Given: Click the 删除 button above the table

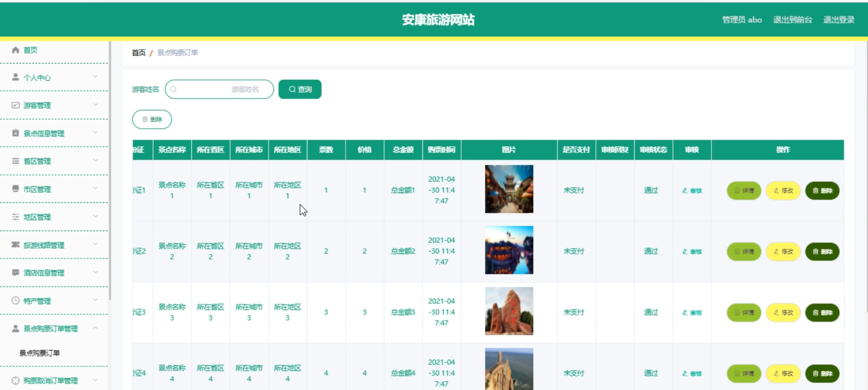Looking at the screenshot, I should (152, 119).
